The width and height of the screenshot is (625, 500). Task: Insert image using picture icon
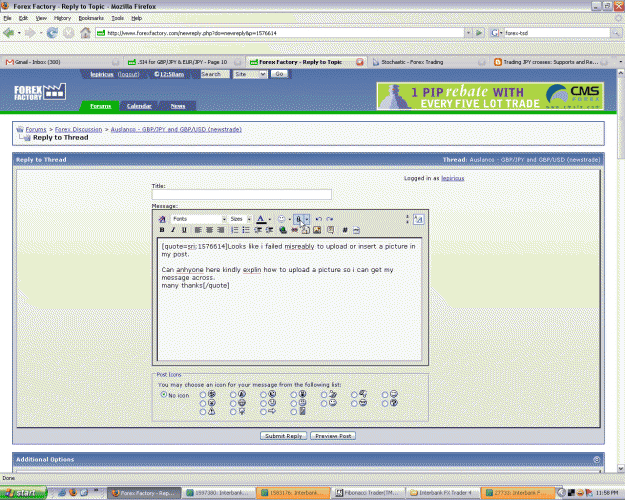(317, 230)
